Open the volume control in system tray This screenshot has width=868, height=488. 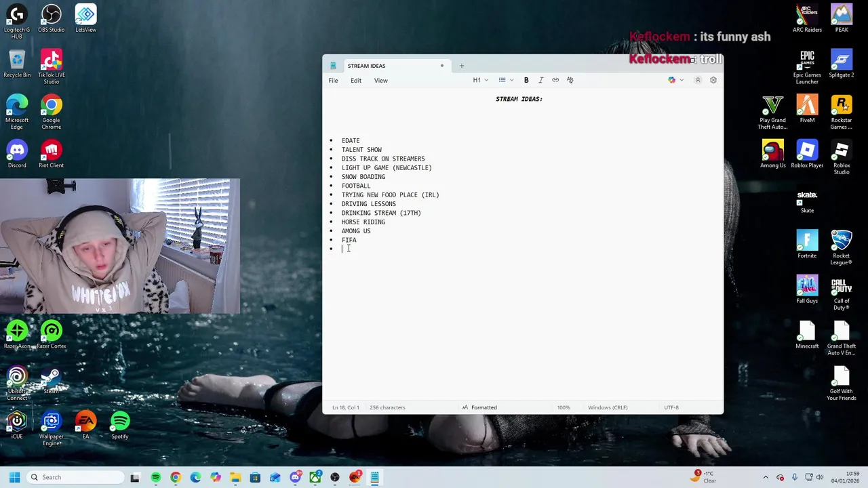click(819, 477)
